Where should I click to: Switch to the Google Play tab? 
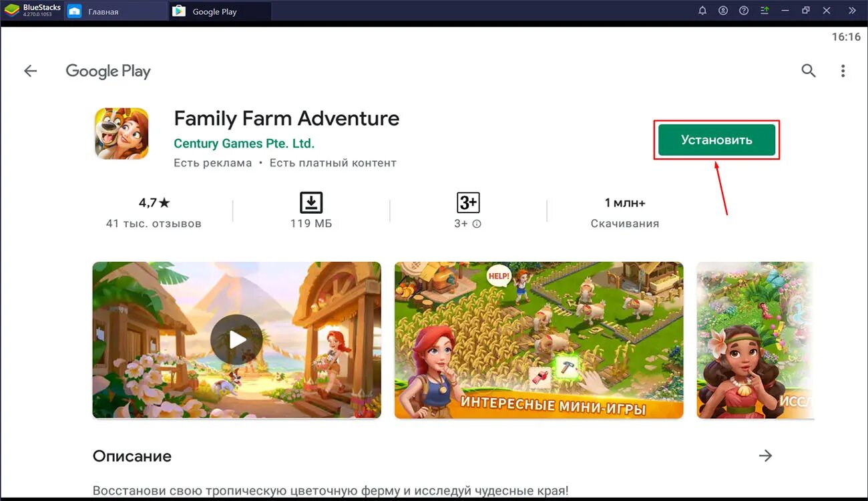(x=220, y=11)
